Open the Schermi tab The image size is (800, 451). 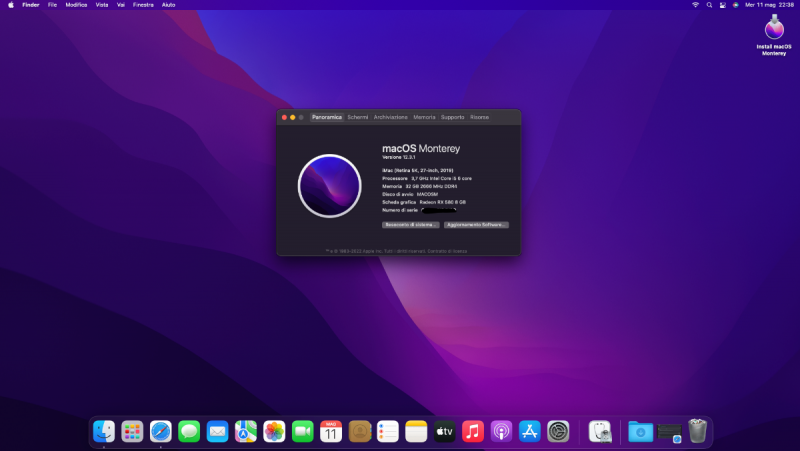click(x=358, y=117)
